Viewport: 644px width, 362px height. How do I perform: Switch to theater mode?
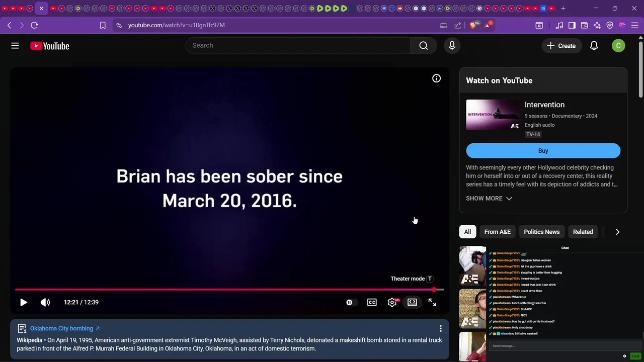[x=412, y=302]
